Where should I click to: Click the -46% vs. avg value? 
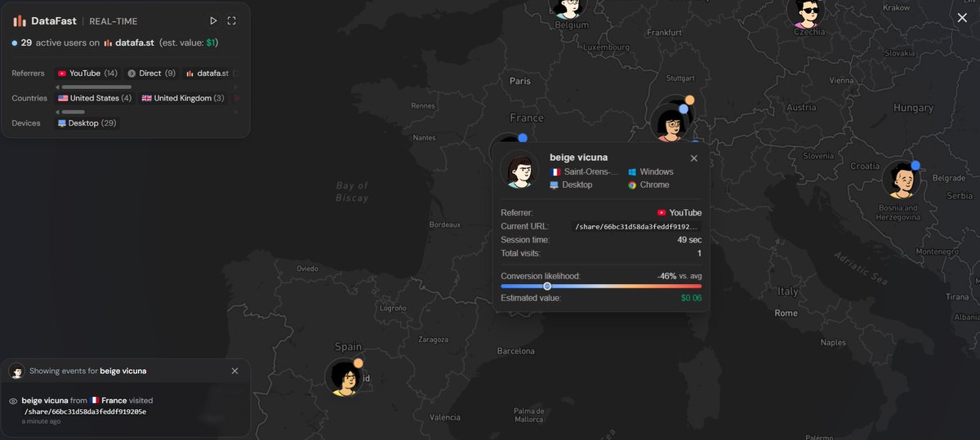(x=679, y=277)
